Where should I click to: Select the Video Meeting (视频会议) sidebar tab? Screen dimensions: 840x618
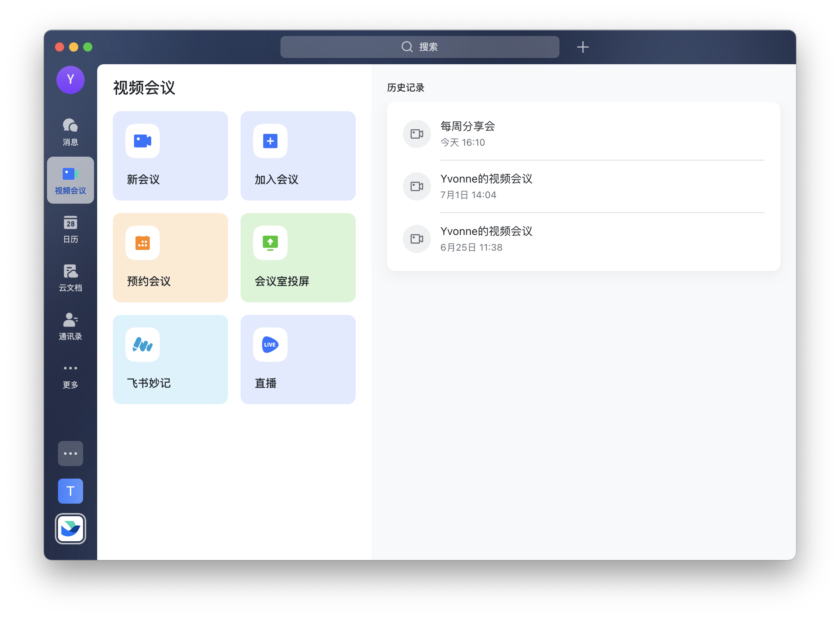point(71,181)
